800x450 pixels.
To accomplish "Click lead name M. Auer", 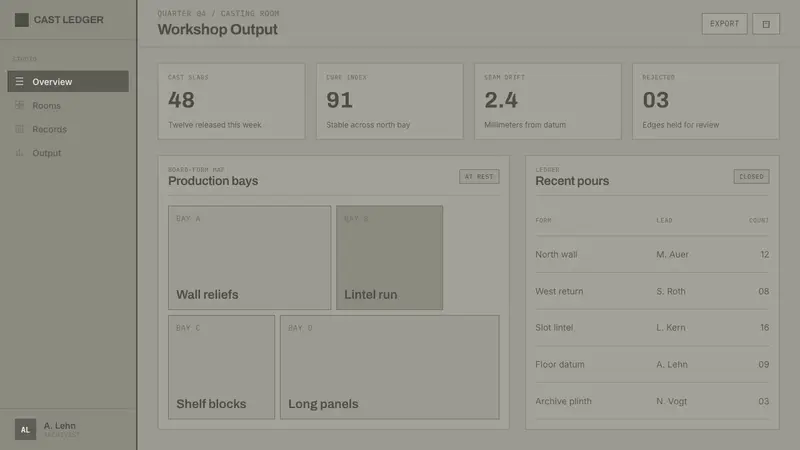I will (x=672, y=254).
